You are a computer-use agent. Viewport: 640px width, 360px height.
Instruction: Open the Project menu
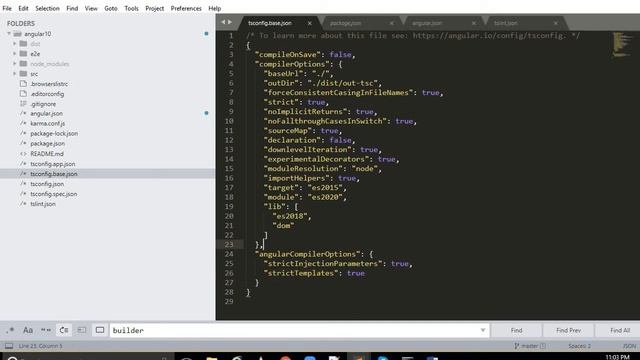point(155,8)
